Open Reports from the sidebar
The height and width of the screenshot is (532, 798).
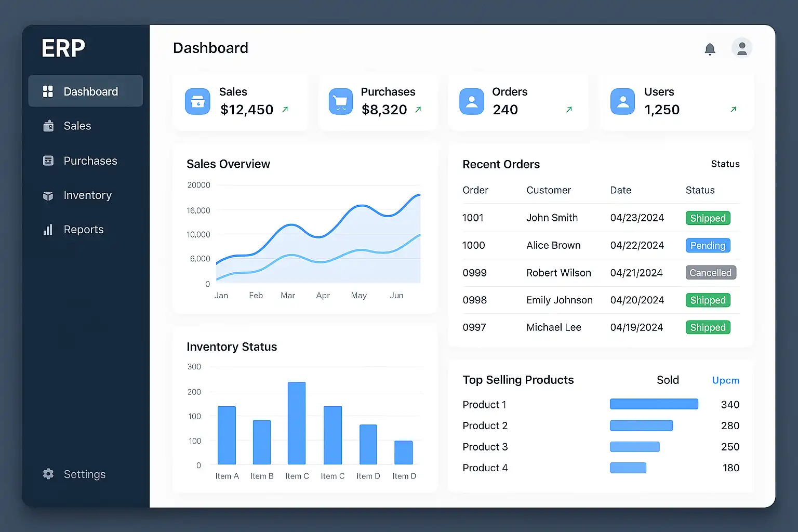(85, 230)
